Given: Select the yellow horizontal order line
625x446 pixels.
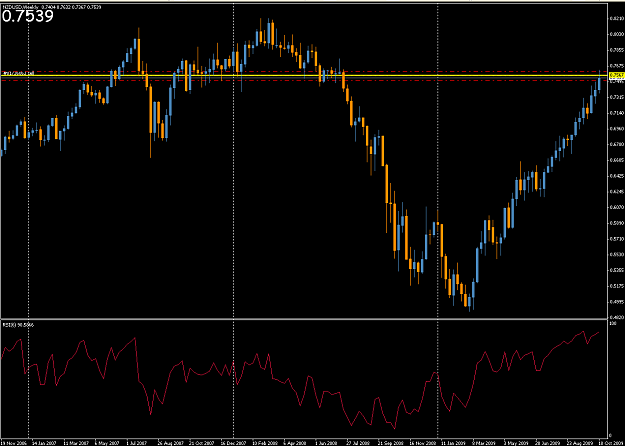Looking at the screenshot, I should tap(303, 75).
